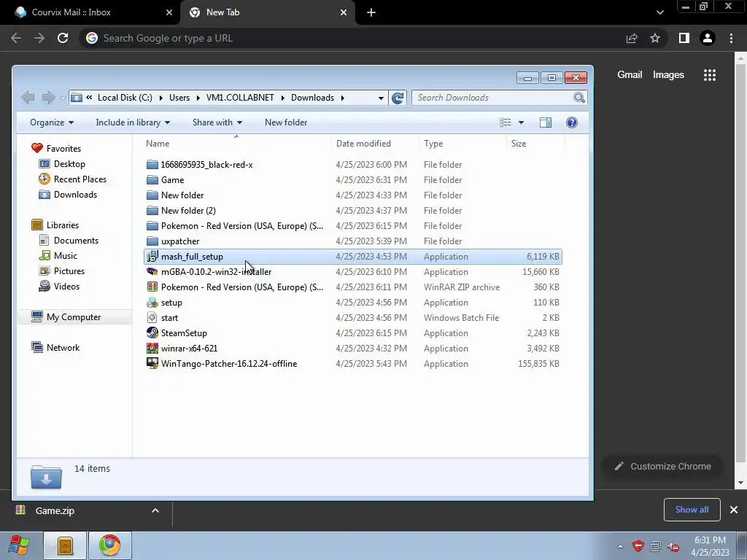
Task: Change view with the view icon
Action: [506, 122]
